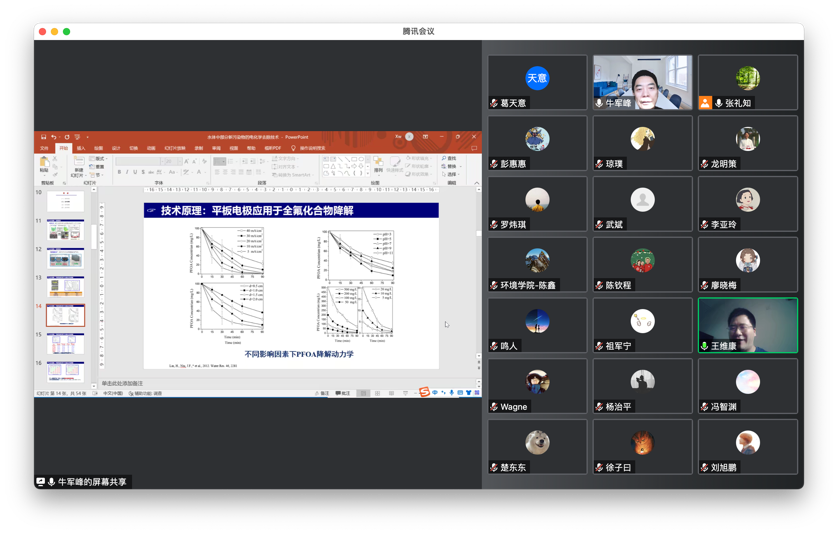This screenshot has width=838, height=534.
Task: Open the 替换 dropdown in editing group
Action: [x=451, y=166]
